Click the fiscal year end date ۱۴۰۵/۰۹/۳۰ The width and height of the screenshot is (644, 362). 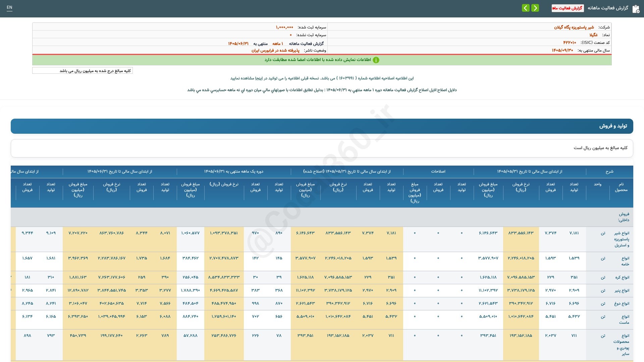(x=562, y=50)
